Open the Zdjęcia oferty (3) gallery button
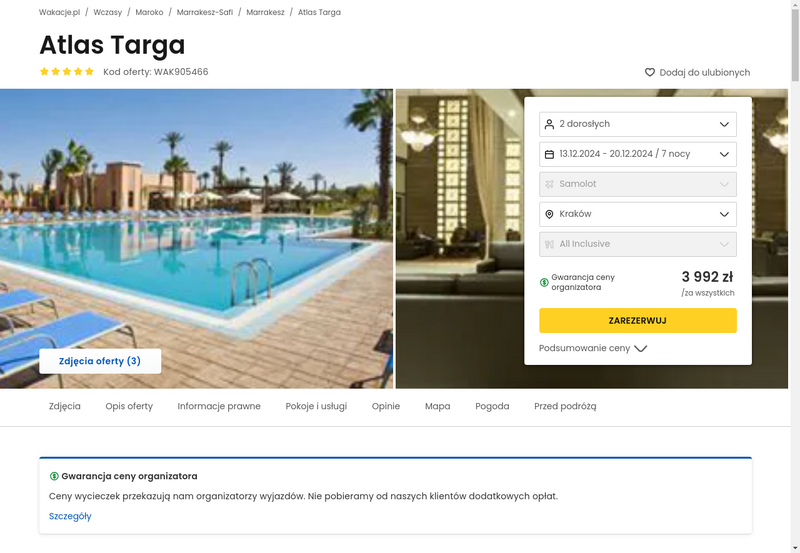The height and width of the screenshot is (553, 800). click(x=100, y=361)
